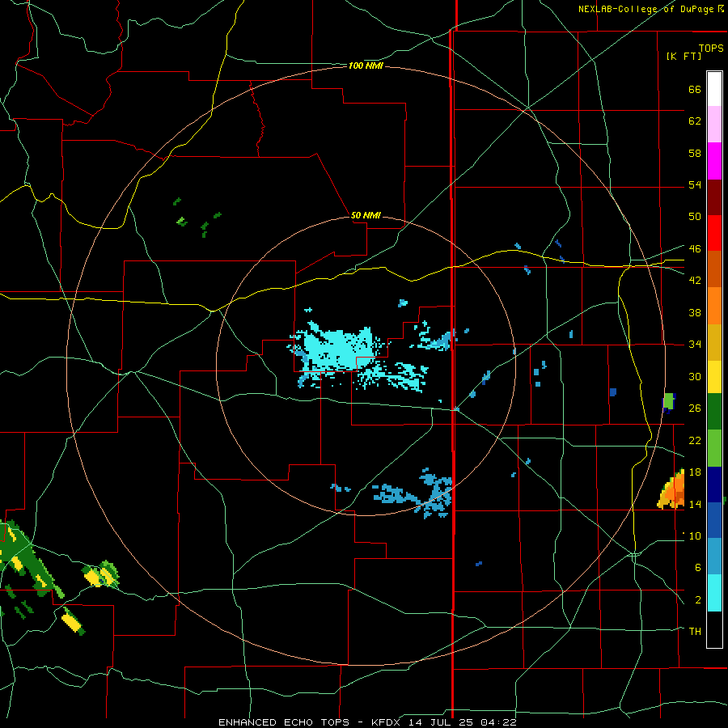The image size is (728, 728).
Task: Click the "34" legend value
Action: [x=695, y=345]
